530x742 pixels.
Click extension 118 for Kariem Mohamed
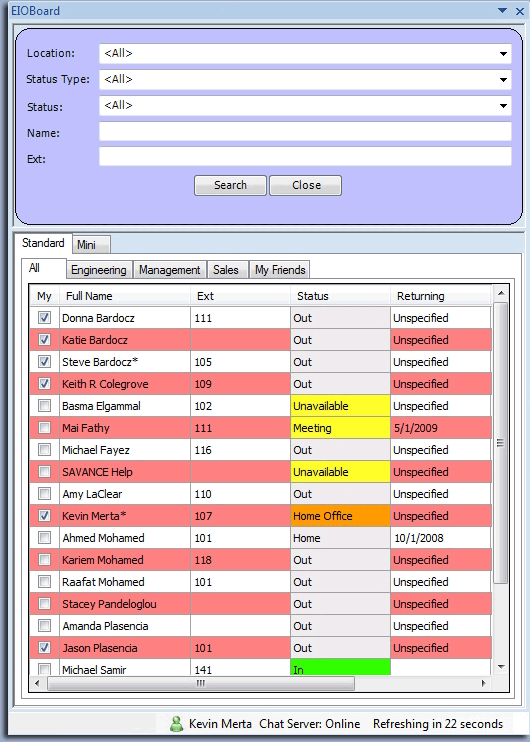240,560
